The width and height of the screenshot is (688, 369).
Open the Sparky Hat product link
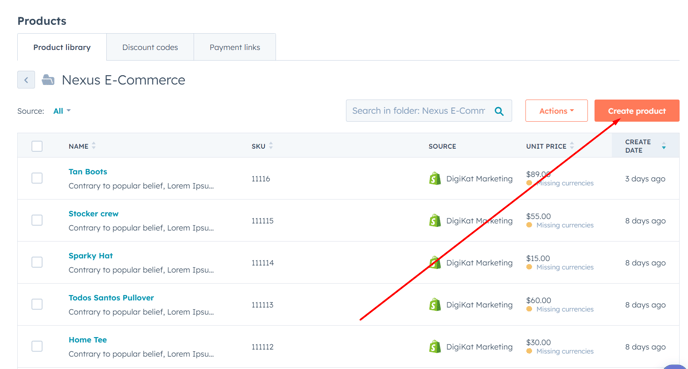[90, 256]
